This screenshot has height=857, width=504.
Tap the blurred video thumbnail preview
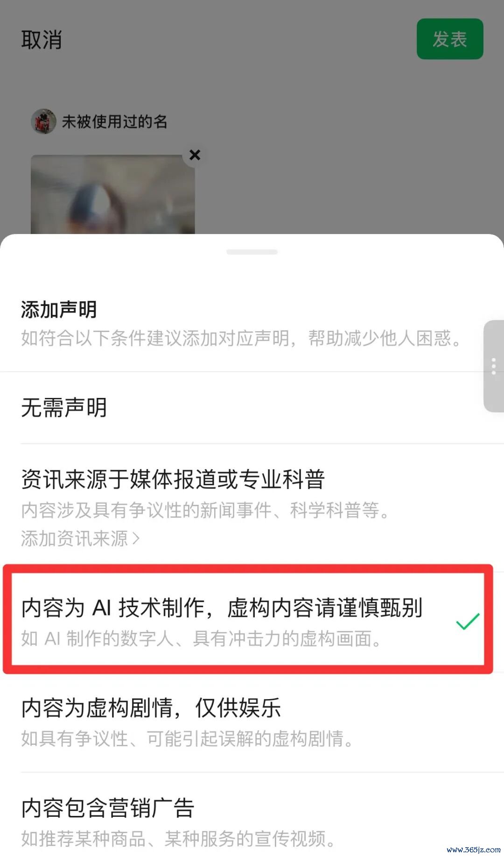click(113, 194)
